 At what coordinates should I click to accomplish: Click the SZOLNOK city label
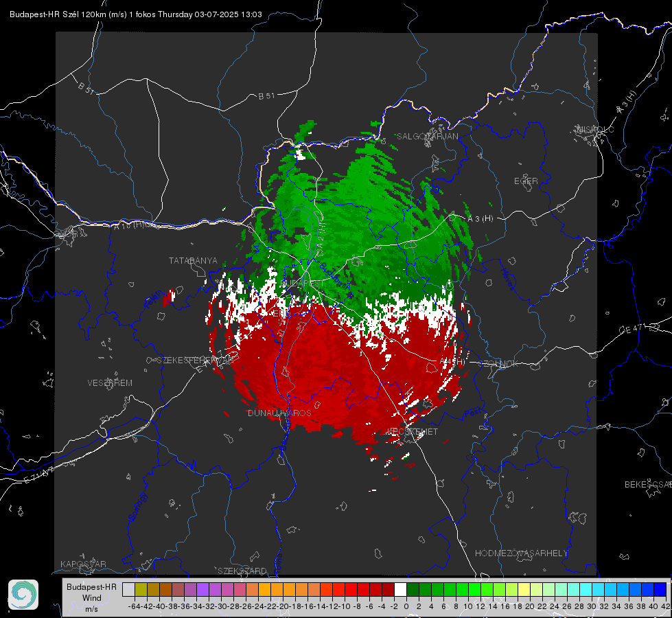click(500, 363)
